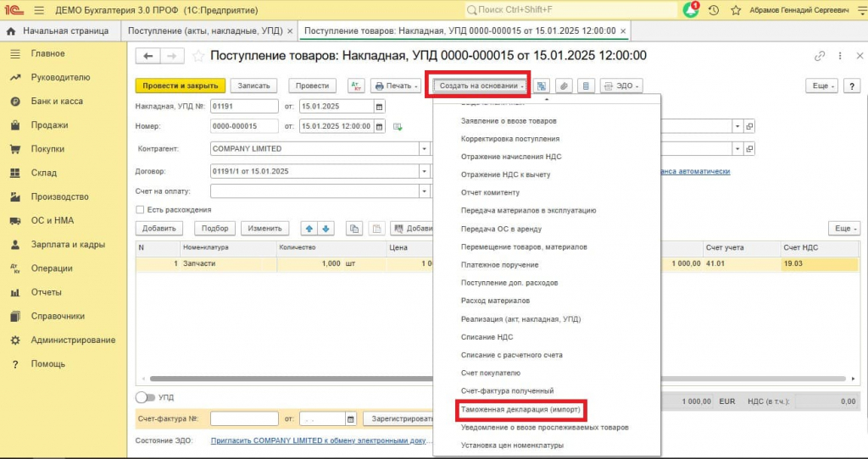This screenshot has width=868, height=459.
Task: Click Счет-фактура № input field
Action: click(x=244, y=419)
